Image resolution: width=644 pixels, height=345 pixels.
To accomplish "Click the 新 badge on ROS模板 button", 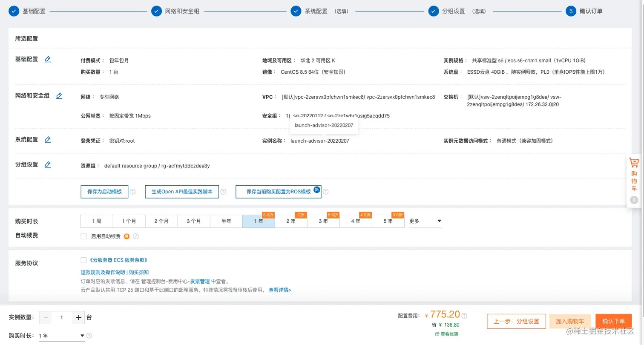I will pos(316,189).
